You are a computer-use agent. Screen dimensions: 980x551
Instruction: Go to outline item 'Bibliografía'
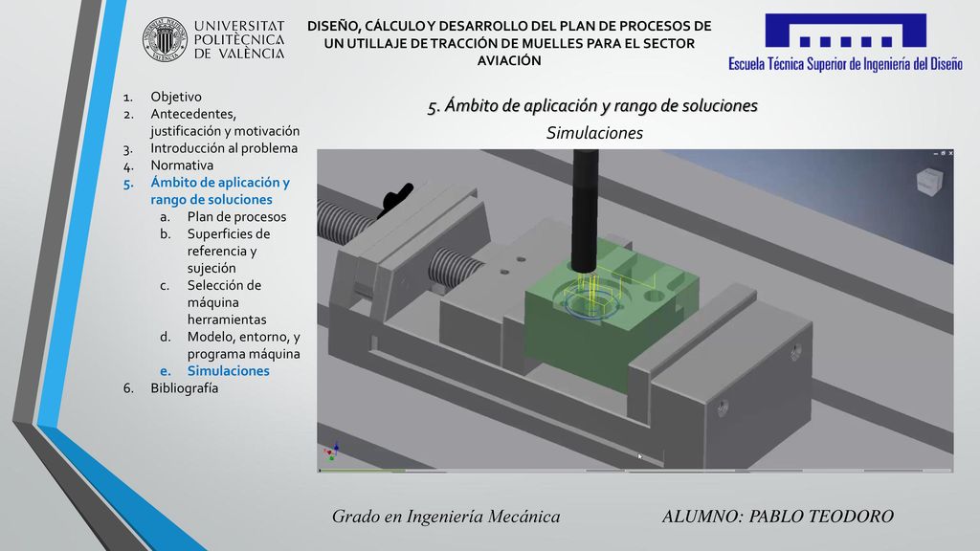185,388
